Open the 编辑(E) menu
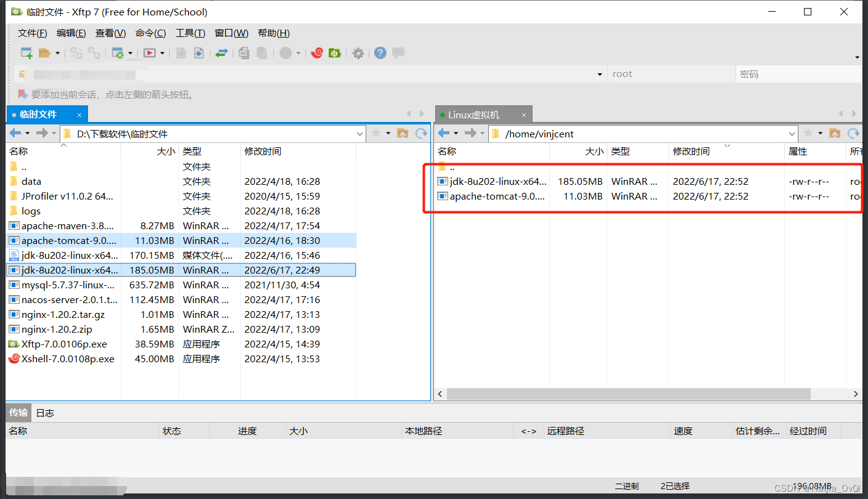Screen dimensions: 868x499 click(71, 33)
